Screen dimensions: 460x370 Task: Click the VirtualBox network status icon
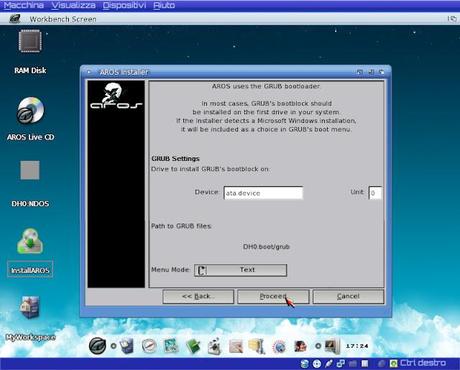(341, 363)
